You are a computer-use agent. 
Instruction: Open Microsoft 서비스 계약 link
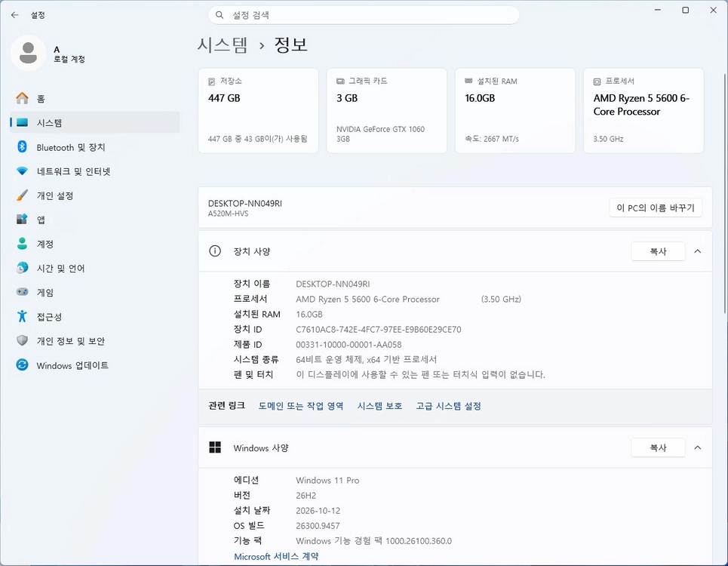point(276,556)
